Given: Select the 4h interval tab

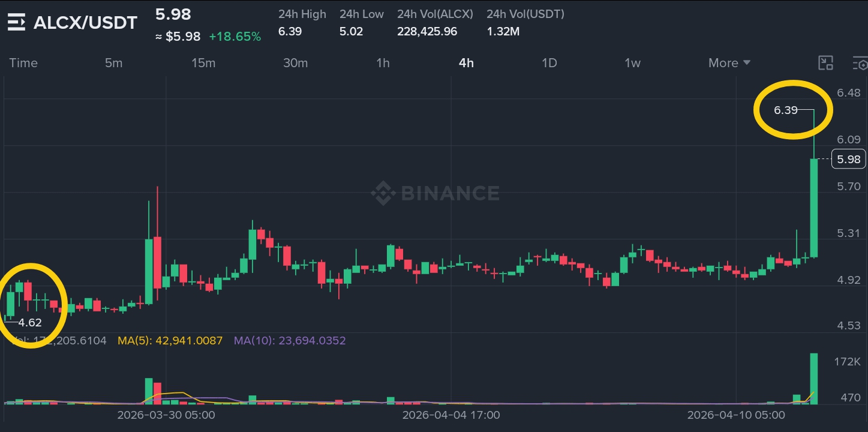Looking at the screenshot, I should pyautogui.click(x=466, y=63).
